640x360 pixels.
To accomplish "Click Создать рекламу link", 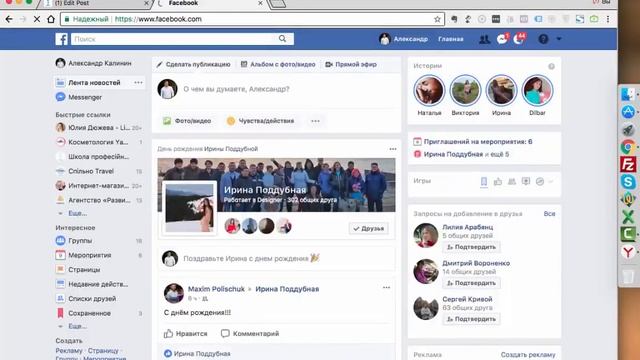I will pos(528,355).
